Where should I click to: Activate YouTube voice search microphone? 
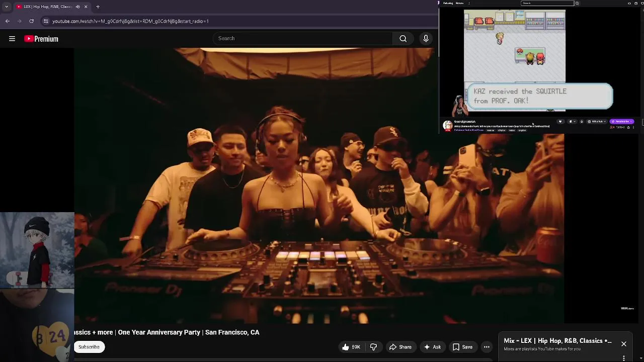tap(426, 38)
